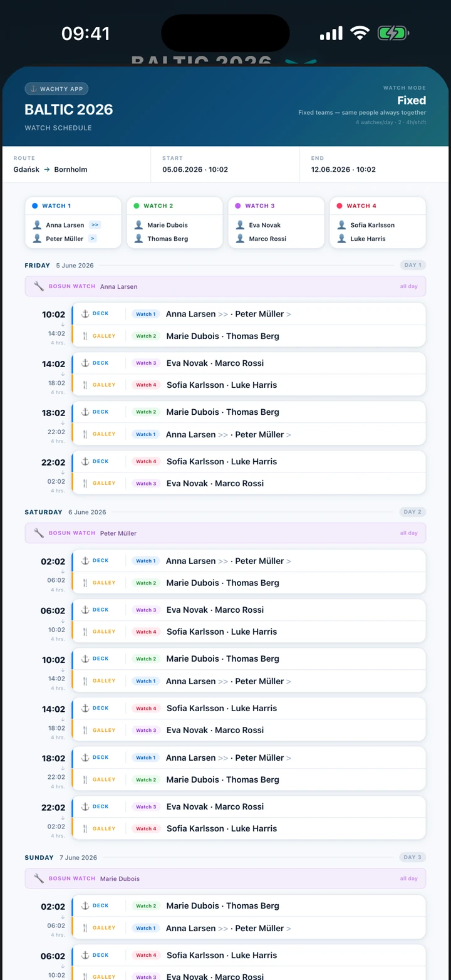Tap the BALTIC 2026 title
The image size is (451, 980).
point(69,110)
